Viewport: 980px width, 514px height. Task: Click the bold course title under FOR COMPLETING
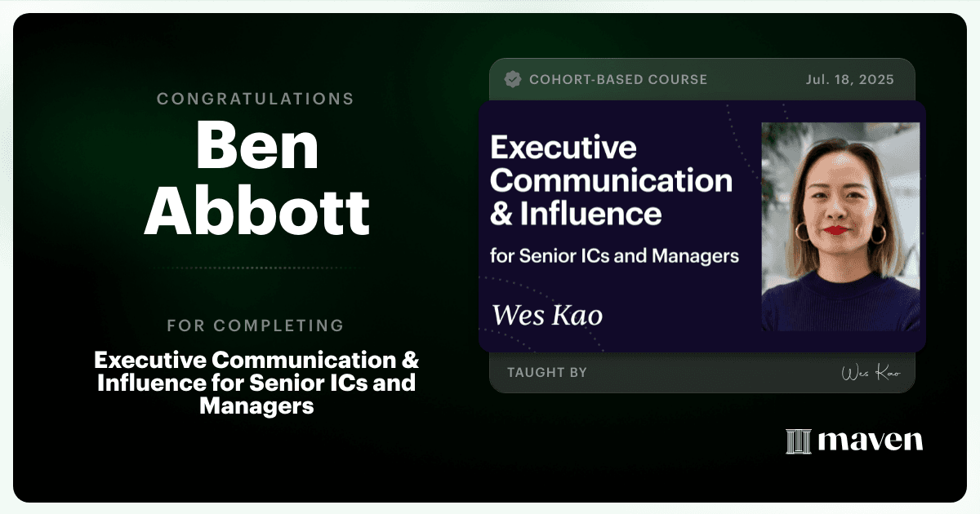pos(256,383)
